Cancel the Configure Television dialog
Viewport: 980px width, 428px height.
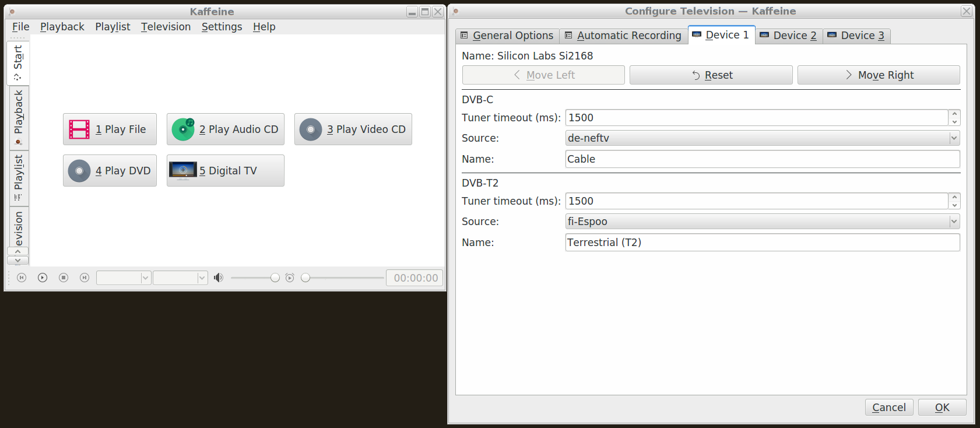tap(889, 407)
